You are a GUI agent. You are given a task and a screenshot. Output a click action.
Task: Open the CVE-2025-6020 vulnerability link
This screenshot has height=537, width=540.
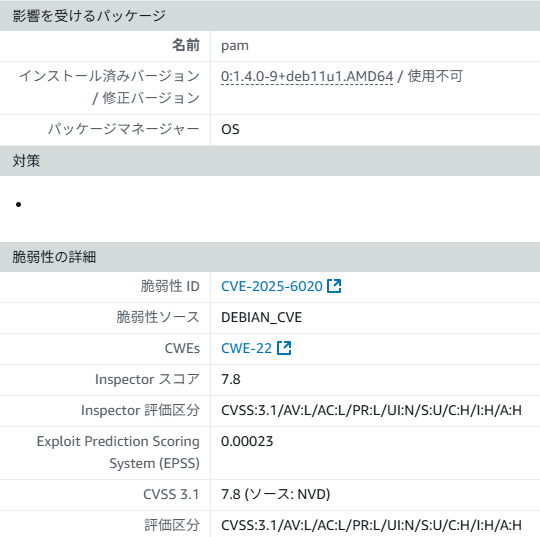click(272, 286)
